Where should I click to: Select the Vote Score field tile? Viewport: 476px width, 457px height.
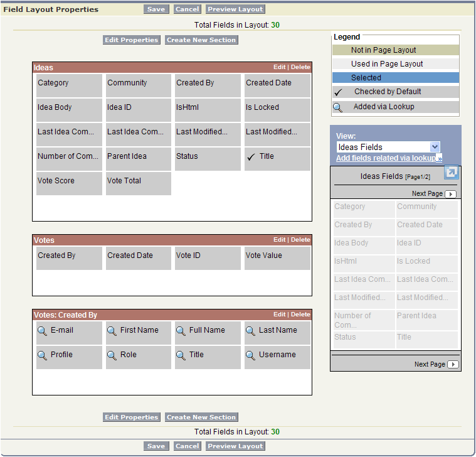(x=69, y=181)
